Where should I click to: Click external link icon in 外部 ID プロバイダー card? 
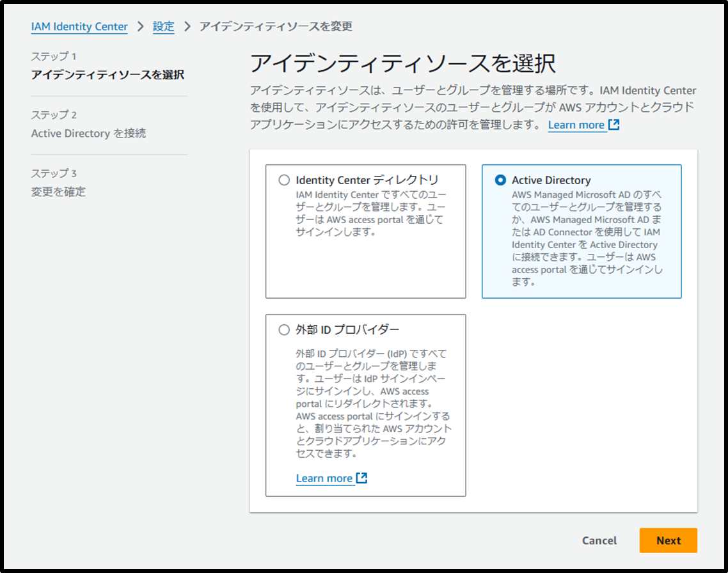point(361,478)
